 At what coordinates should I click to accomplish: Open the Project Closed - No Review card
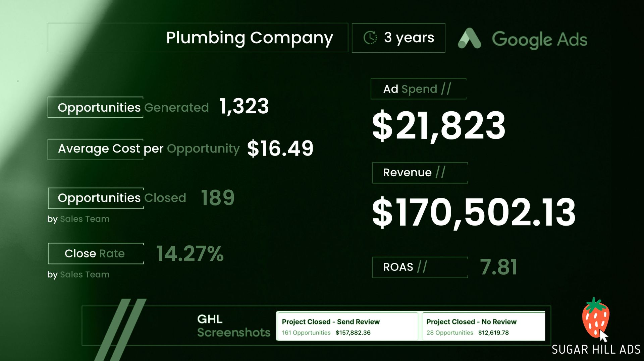coord(483,326)
